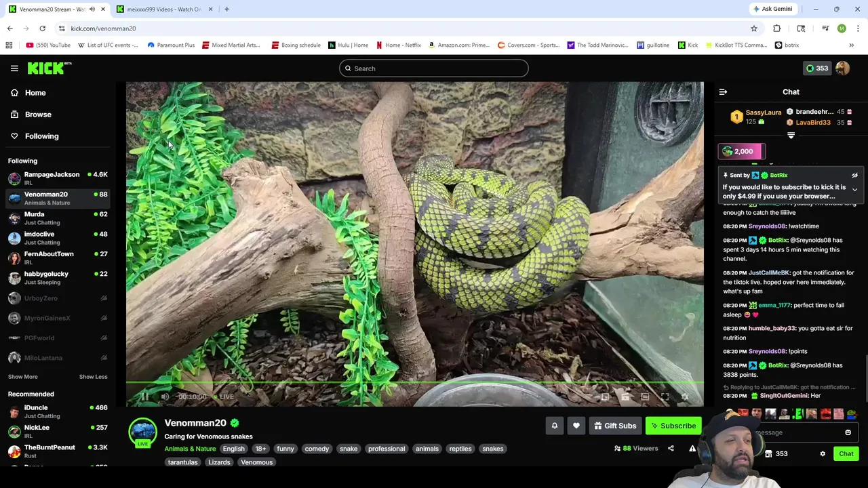Screen dimensions: 868x488
Task: Mute audio on the Venomman20 tab
Action: point(92,9)
